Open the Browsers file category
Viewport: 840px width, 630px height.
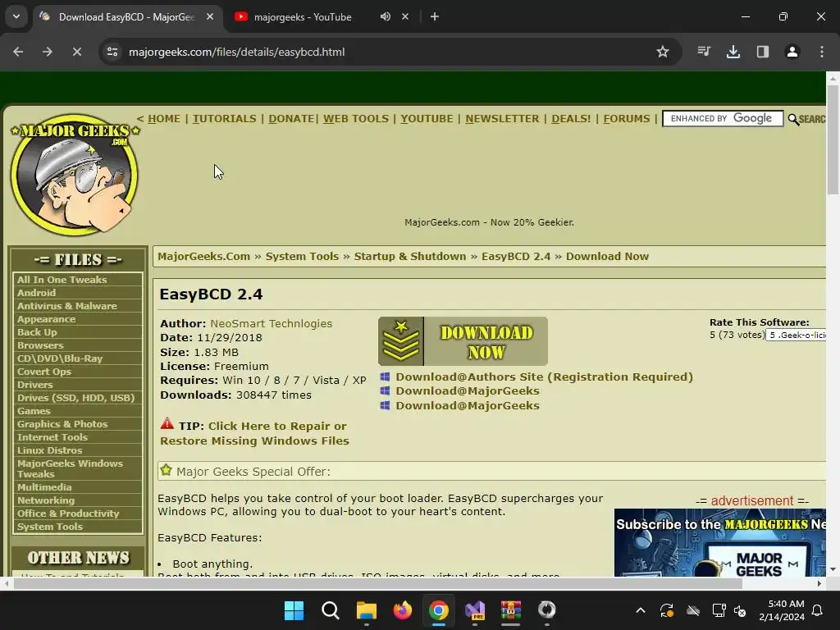point(40,345)
